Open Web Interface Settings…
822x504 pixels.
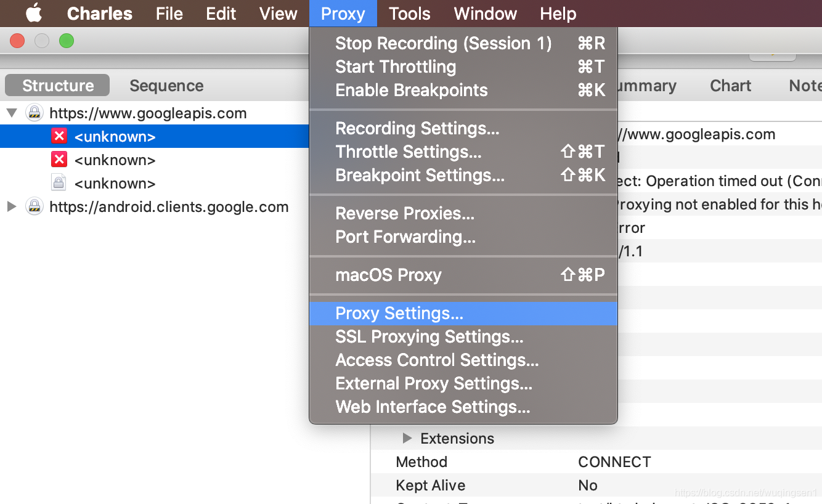[463, 407]
